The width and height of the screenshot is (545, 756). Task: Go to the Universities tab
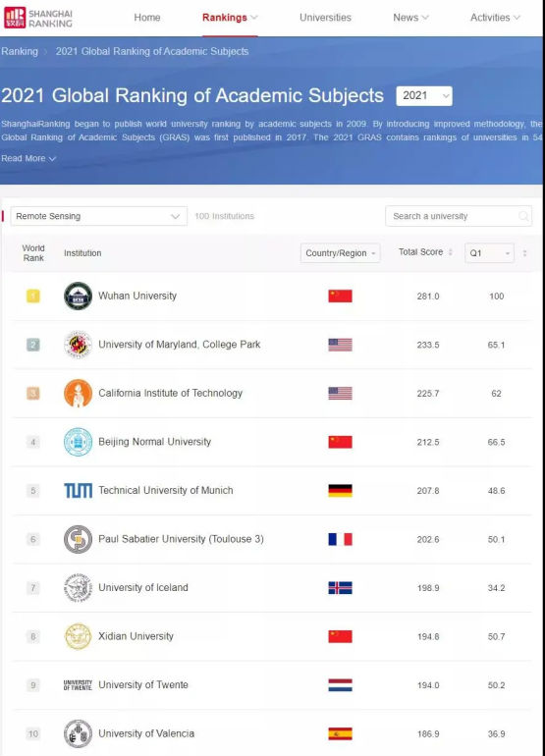click(325, 18)
